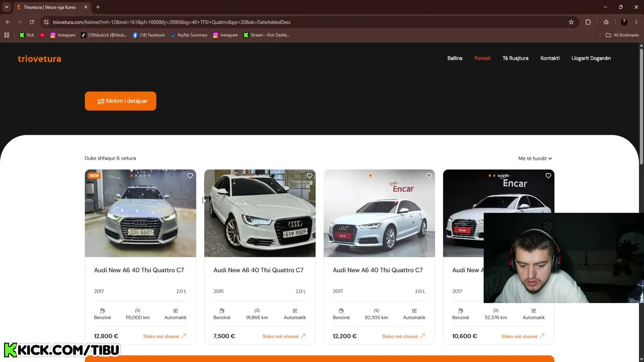Open the Encar Audi photo priced 12,200 €

379,213
